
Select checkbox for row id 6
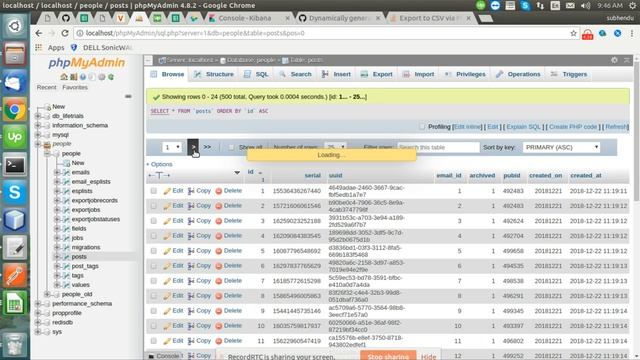pos(153,266)
